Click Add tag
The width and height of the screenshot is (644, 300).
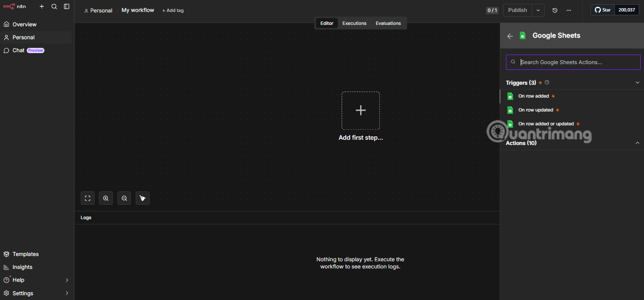173,11
